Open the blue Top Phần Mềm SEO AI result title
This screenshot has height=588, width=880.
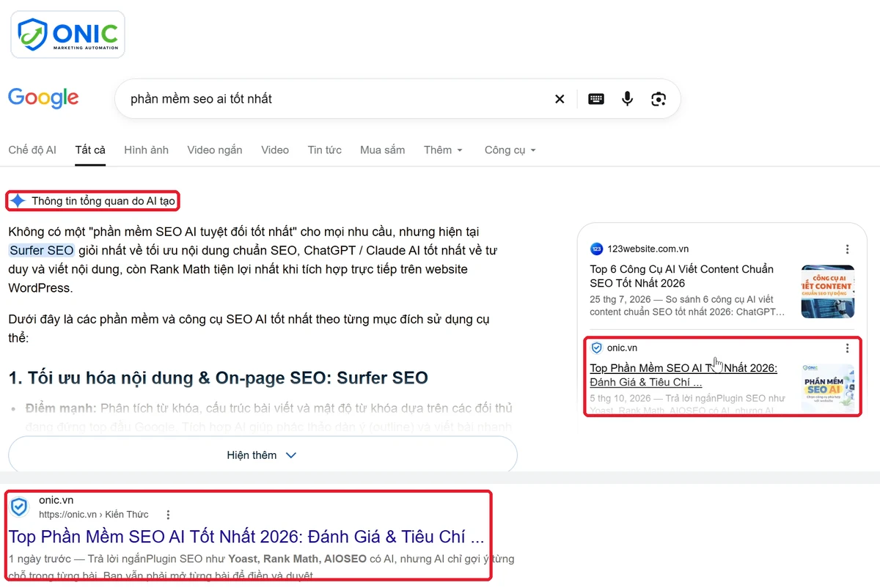tap(246, 536)
